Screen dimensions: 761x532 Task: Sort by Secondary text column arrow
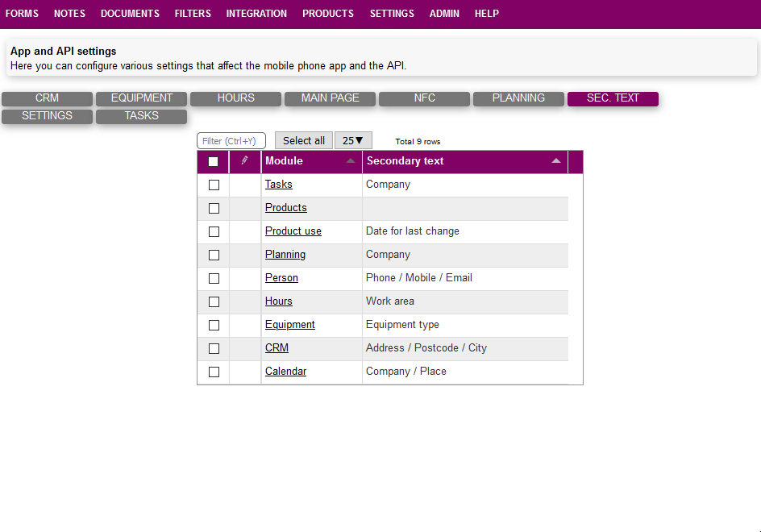point(556,161)
